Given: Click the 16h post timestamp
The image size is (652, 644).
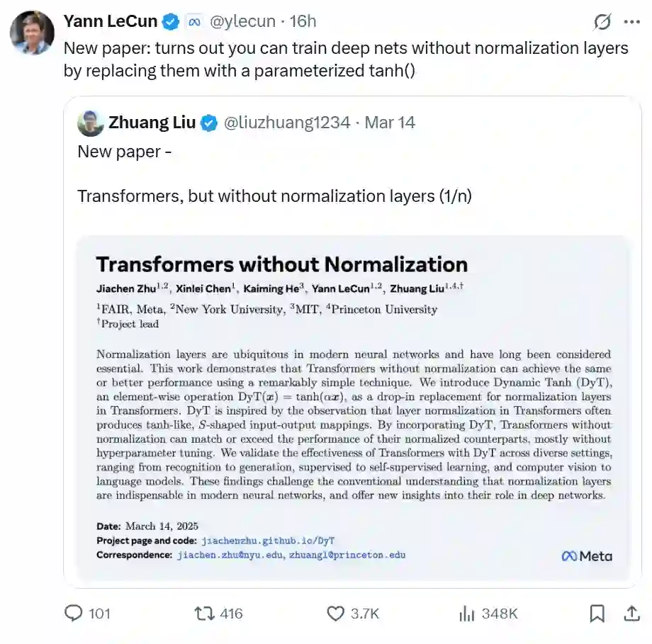Looking at the screenshot, I should [x=303, y=21].
